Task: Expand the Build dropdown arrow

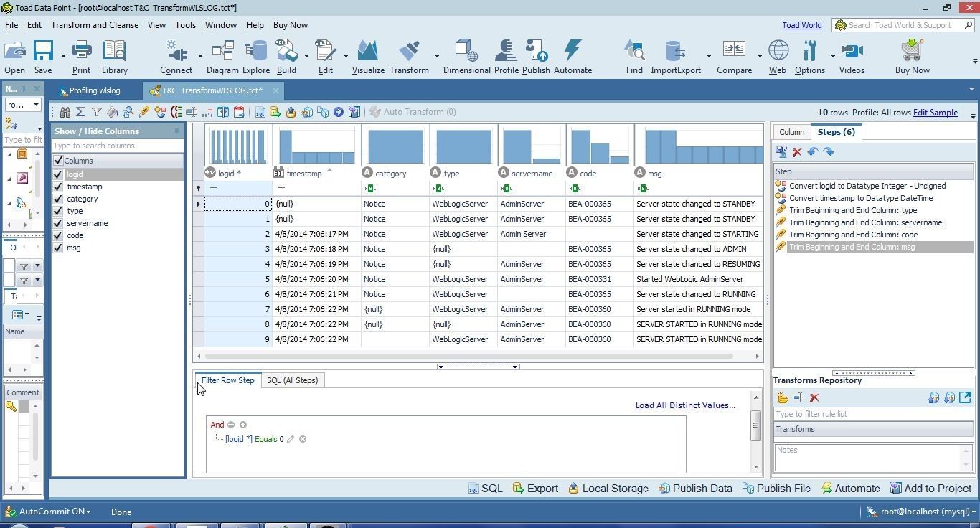Action: (x=306, y=56)
